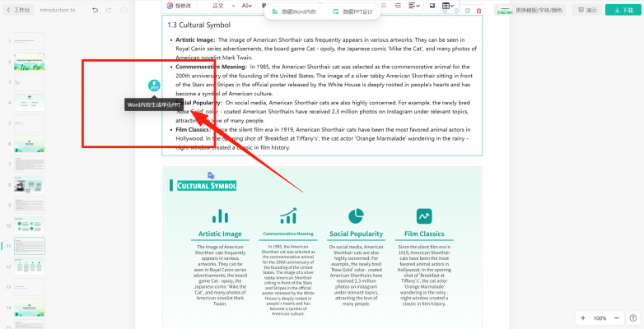The width and height of the screenshot is (644, 329).
Task: Click the 1.3 Cultural Symbol heading
Action: (x=198, y=25)
